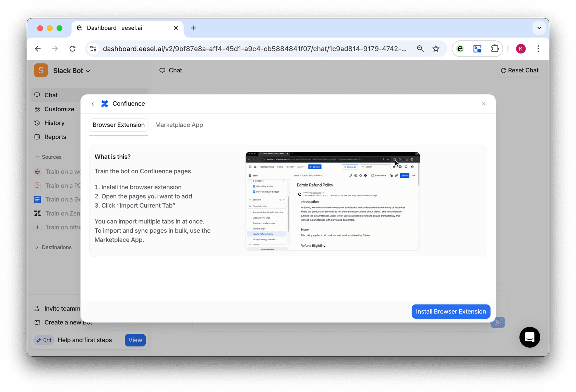Click the Confluence logo in the dialog header
This screenshot has height=392, width=576.
[104, 103]
